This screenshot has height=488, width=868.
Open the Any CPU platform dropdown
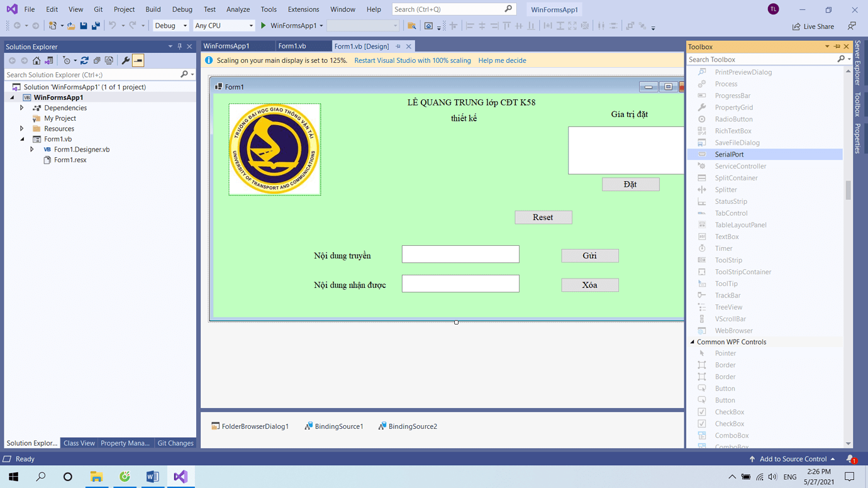(224, 25)
